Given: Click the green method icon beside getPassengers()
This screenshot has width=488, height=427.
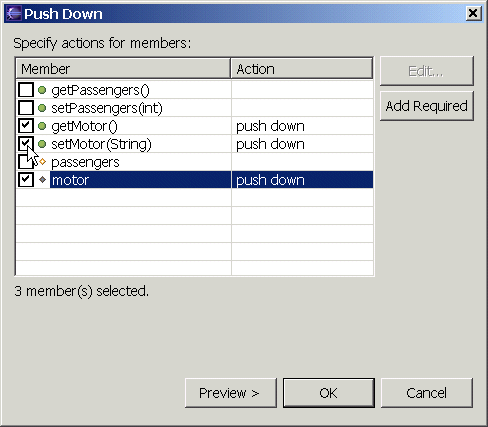Looking at the screenshot, I should (42, 90).
